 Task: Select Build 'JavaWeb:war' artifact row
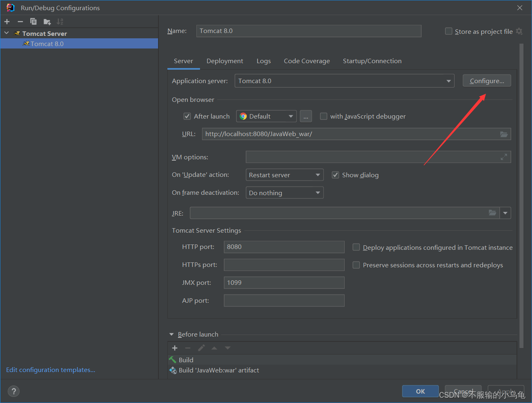coord(342,370)
